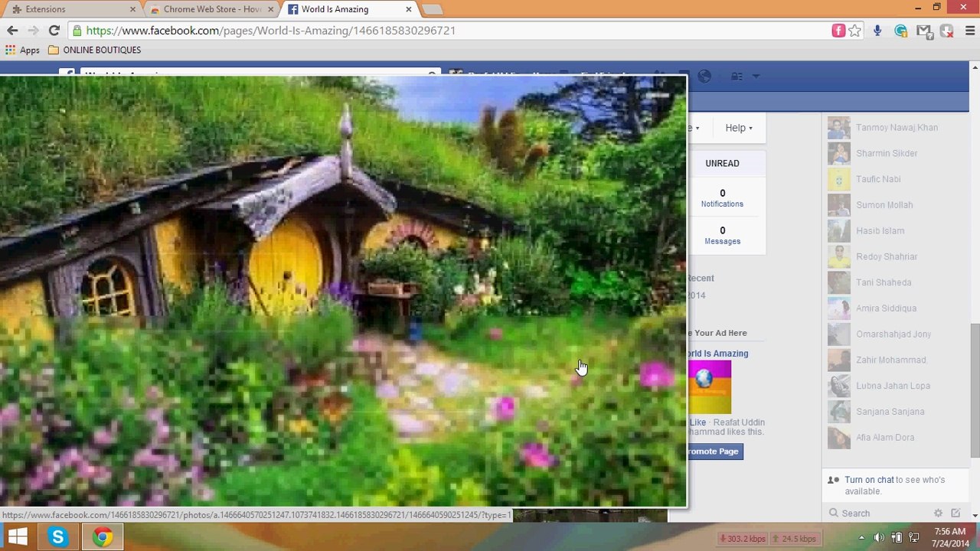Click the pink Facebook extension icon in address bar

coord(838,31)
